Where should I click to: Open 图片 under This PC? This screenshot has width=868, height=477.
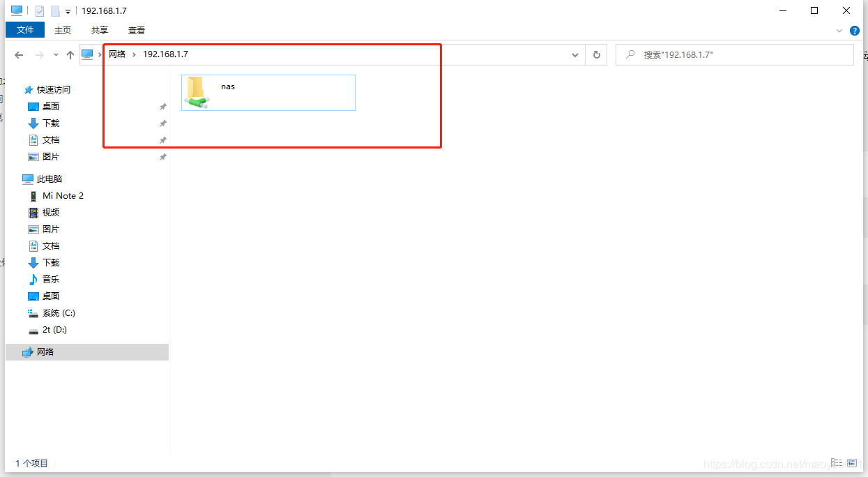coord(51,229)
